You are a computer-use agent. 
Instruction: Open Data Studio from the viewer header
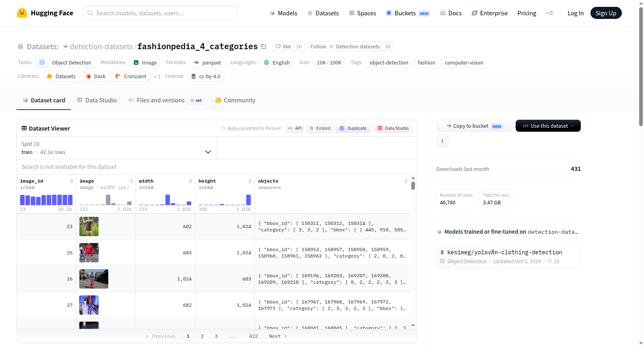tap(393, 128)
